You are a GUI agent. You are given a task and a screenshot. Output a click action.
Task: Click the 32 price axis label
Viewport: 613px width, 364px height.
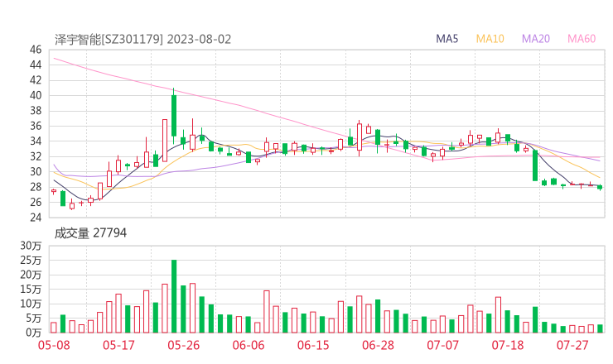pyautogui.click(x=36, y=156)
